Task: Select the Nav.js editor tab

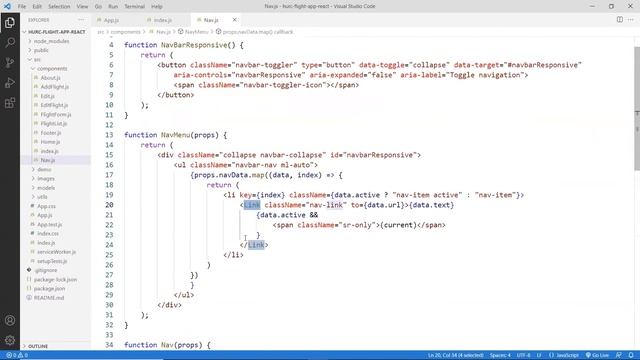Action: coord(211,20)
